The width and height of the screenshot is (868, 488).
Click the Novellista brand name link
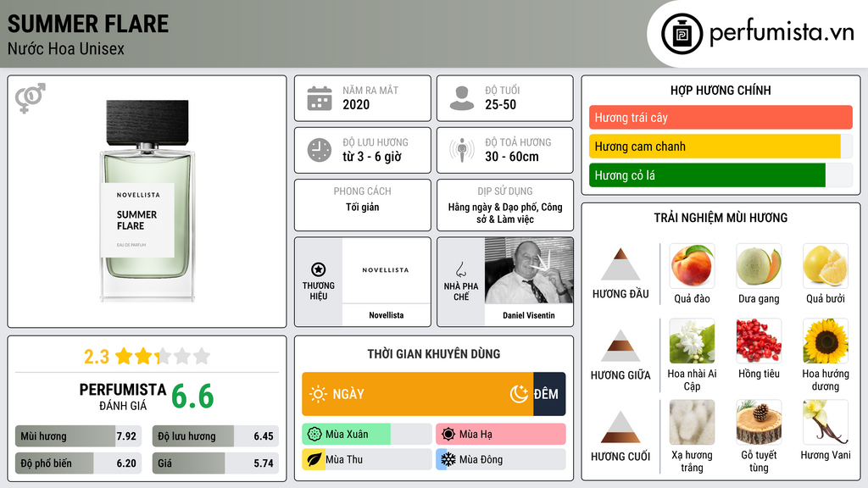[386, 315]
